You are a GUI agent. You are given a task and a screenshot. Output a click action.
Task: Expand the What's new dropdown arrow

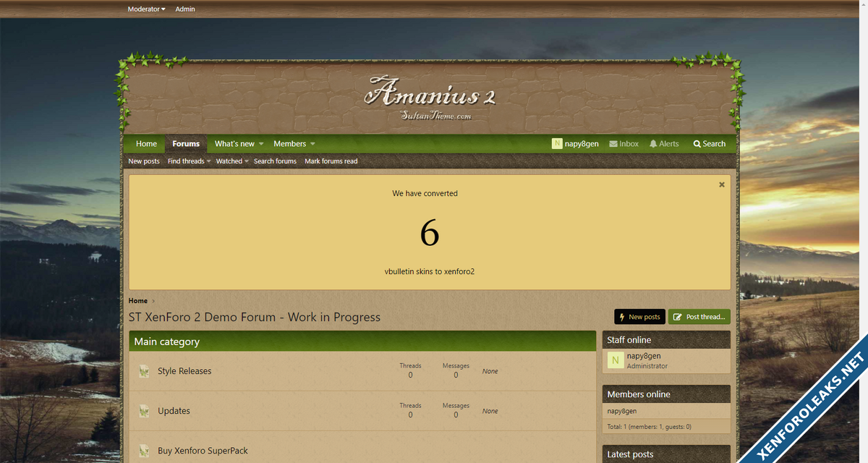click(261, 144)
